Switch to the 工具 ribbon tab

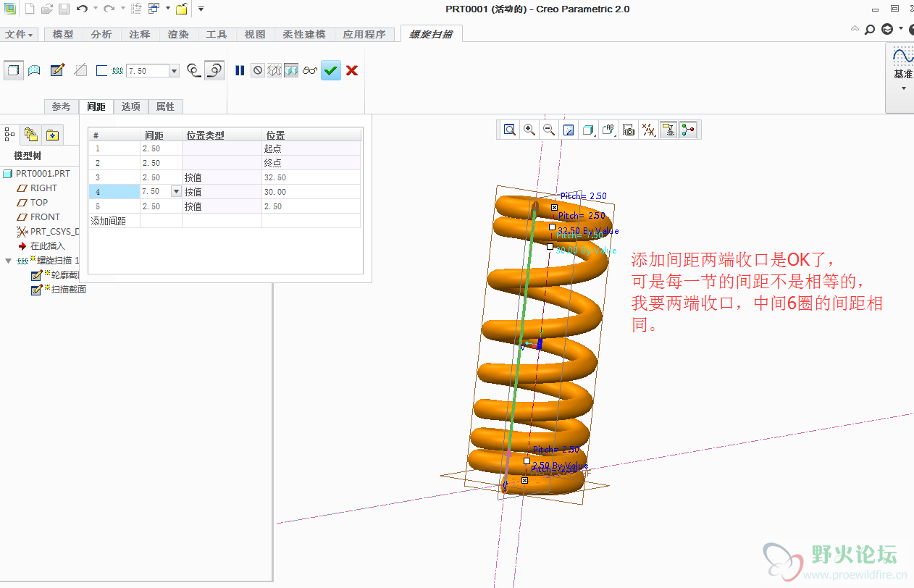point(217,34)
